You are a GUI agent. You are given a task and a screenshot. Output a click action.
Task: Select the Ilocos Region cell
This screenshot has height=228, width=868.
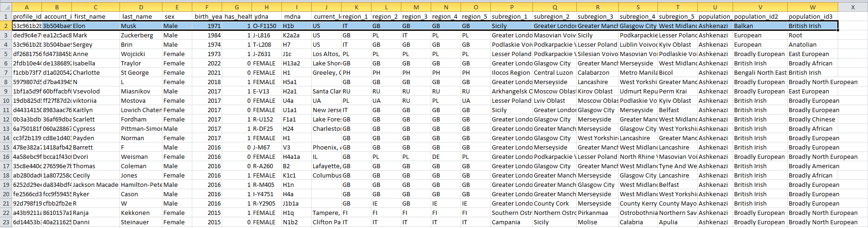(511, 72)
